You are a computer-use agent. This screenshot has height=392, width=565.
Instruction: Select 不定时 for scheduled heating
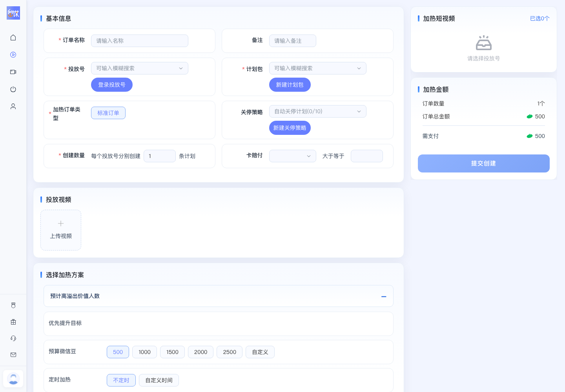pyautogui.click(x=121, y=380)
